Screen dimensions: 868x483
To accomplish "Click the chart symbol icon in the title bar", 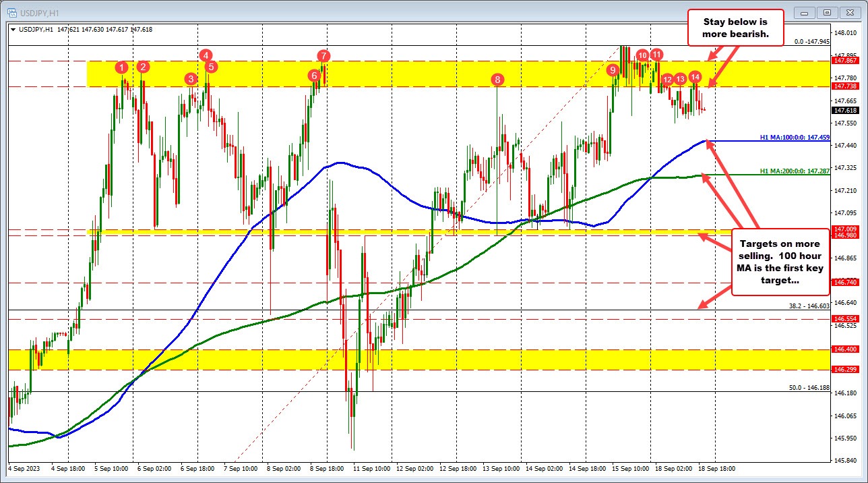I will click(x=13, y=11).
